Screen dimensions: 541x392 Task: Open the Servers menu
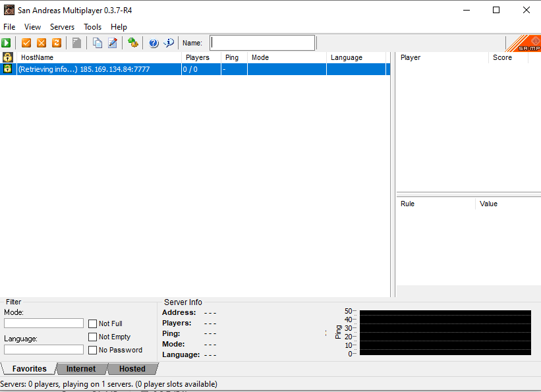(x=62, y=27)
